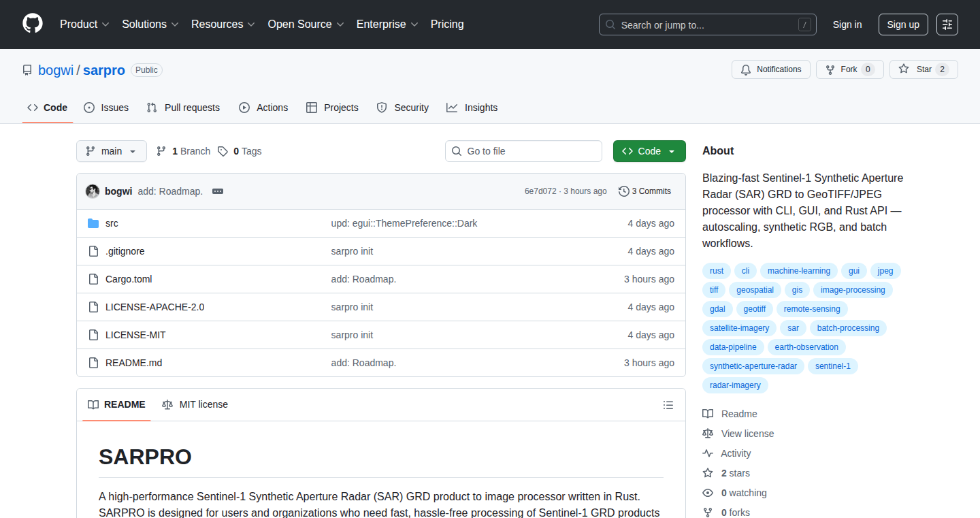Click the Notifications bell button
Screen dimensions: 980x518
[771, 69]
